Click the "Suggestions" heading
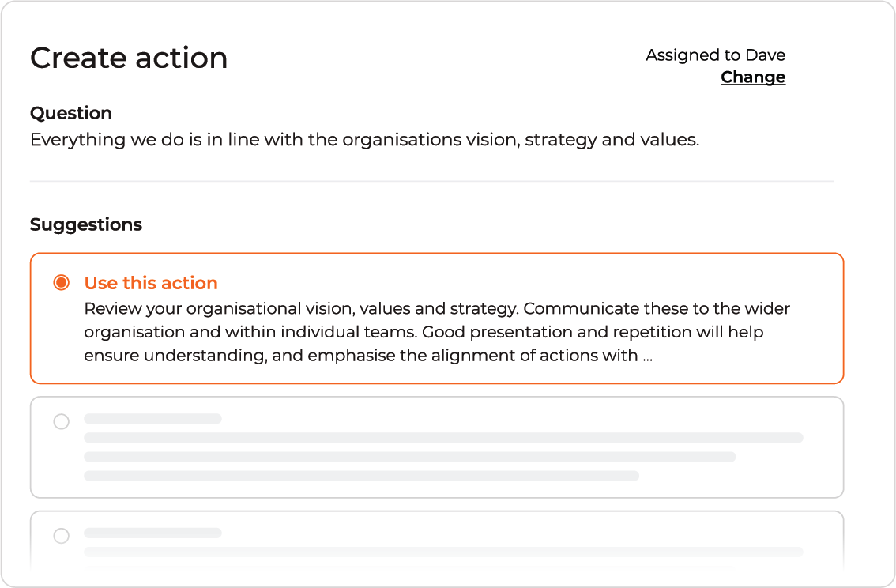This screenshot has width=896, height=588. pos(86,224)
